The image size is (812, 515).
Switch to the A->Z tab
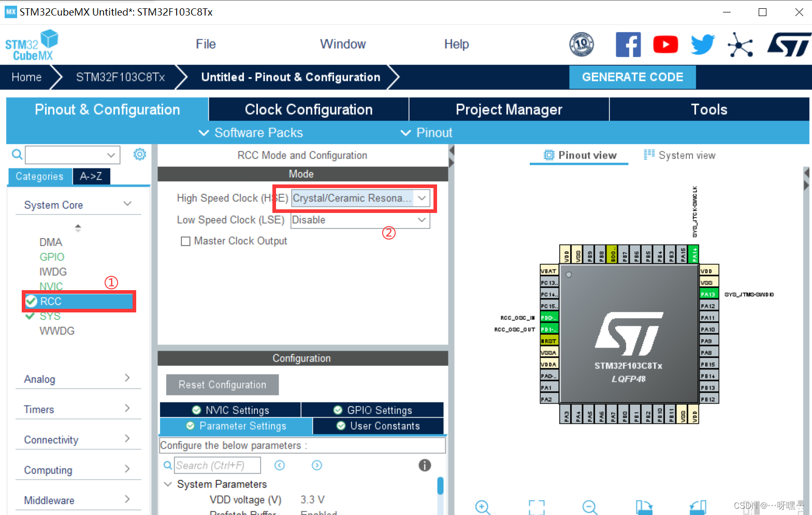coord(91,176)
